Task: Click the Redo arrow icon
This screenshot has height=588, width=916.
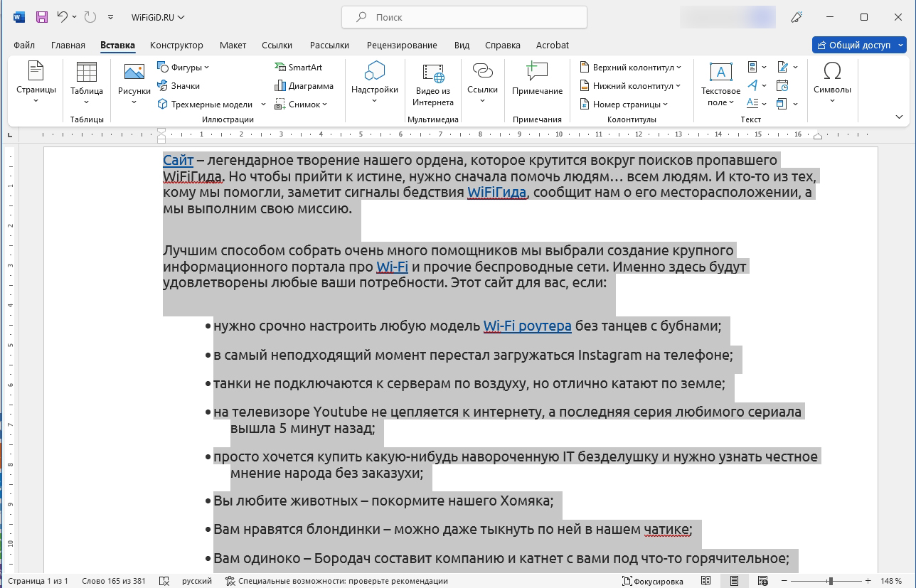Action: (x=90, y=17)
